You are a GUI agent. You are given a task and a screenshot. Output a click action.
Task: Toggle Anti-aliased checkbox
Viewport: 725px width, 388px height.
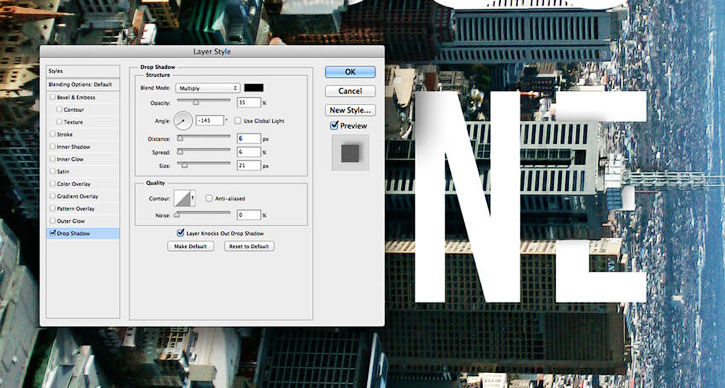click(209, 198)
